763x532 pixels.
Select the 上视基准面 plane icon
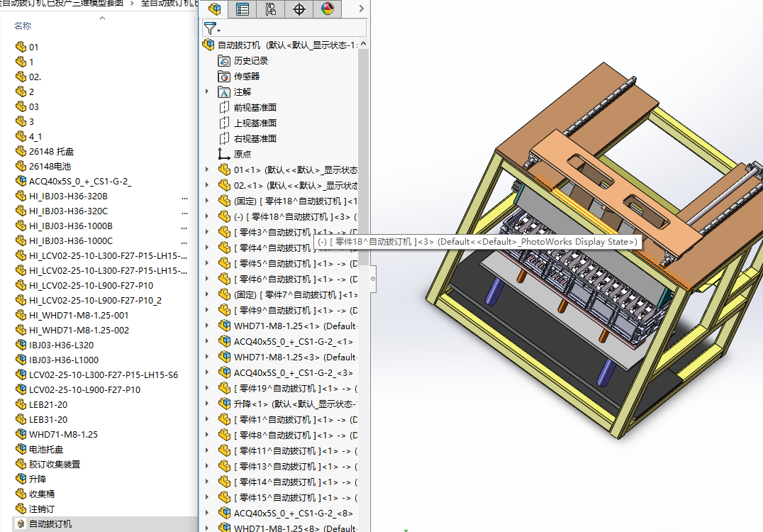(x=224, y=123)
